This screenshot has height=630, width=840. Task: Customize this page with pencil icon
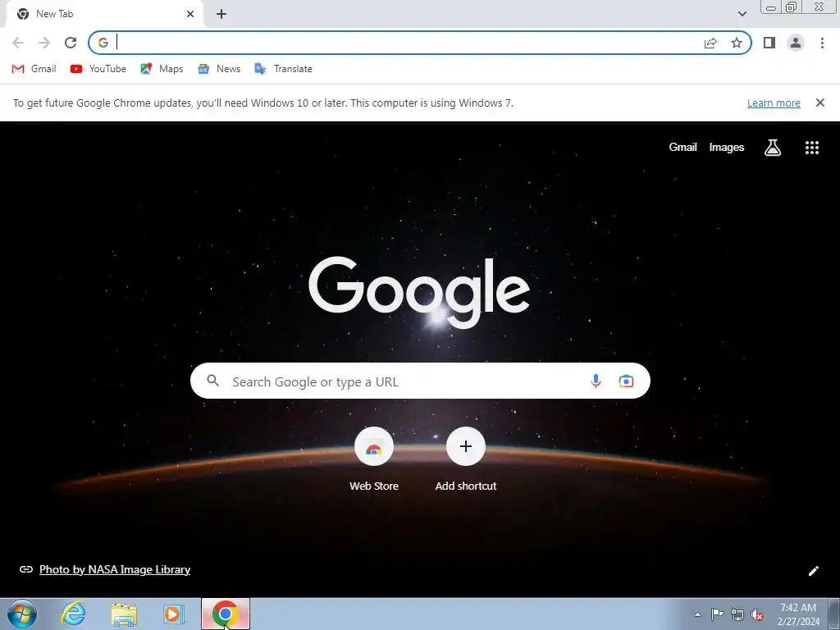[x=813, y=571]
